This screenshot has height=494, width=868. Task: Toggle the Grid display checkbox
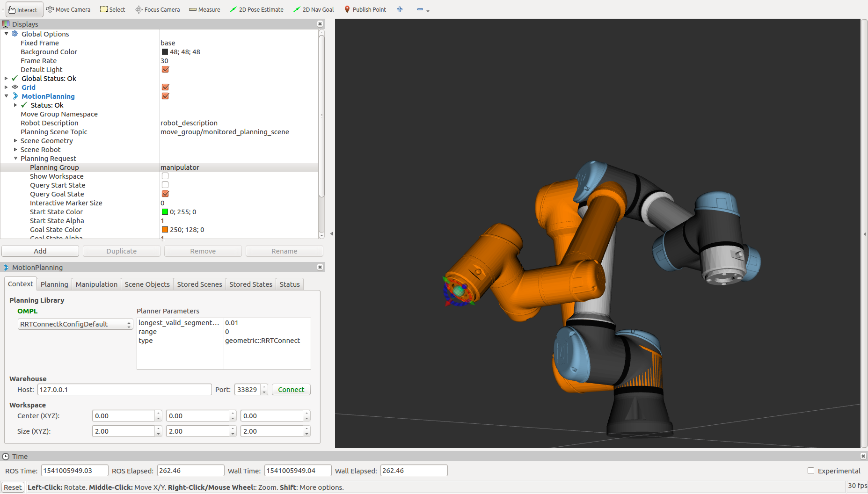pos(165,87)
